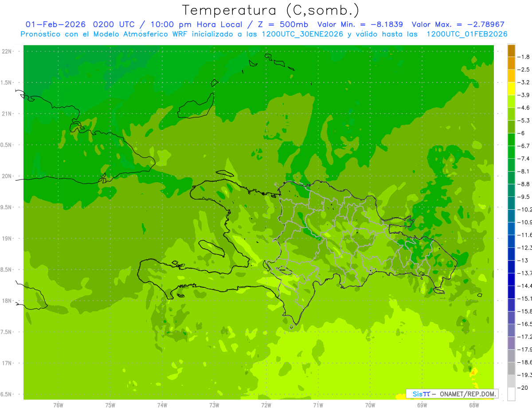Screen dimensions: 532x411
Task: Click the '72W' longitude axis label
Action: (266, 405)
